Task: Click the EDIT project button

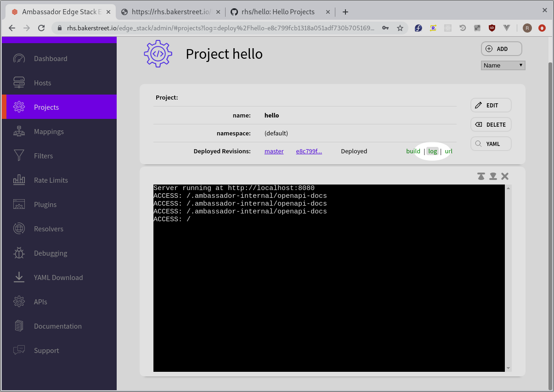Action: [491, 105]
